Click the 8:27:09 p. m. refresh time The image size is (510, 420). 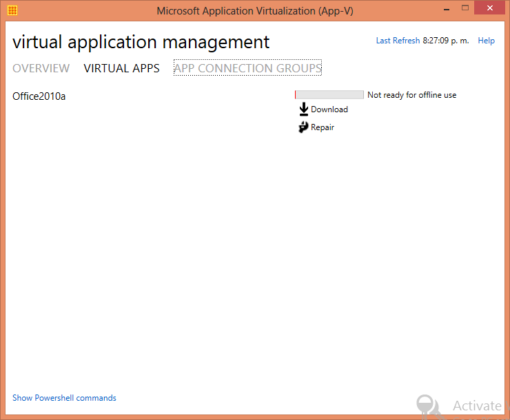[x=446, y=41]
